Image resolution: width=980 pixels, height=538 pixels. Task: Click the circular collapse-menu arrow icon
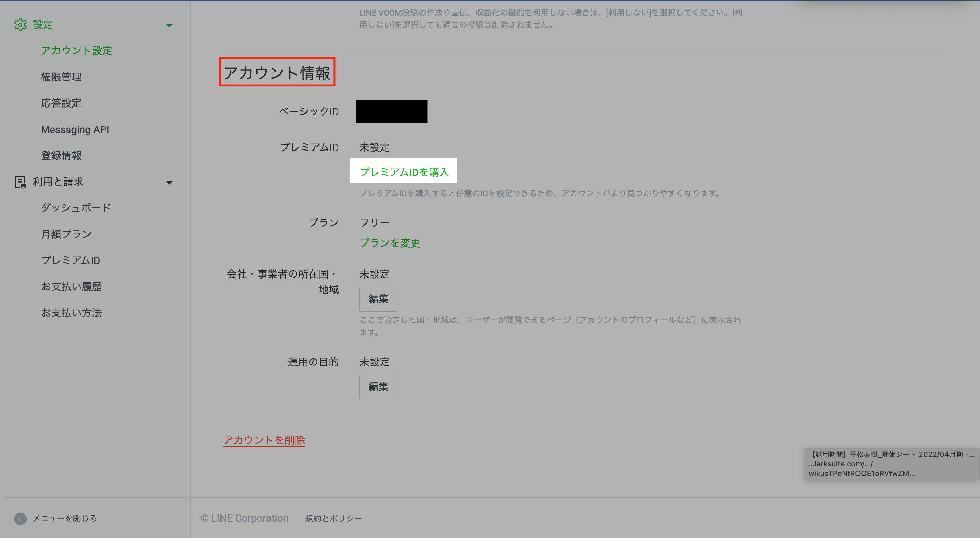[x=20, y=518]
